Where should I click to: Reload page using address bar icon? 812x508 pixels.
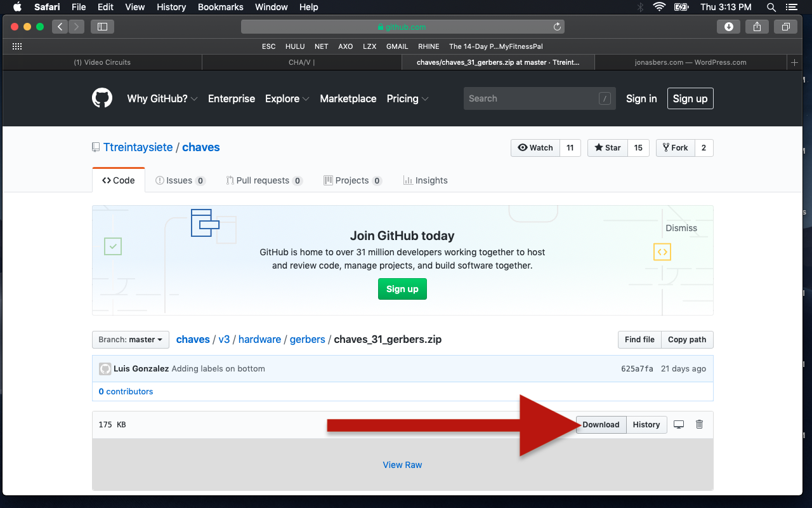coord(557,27)
